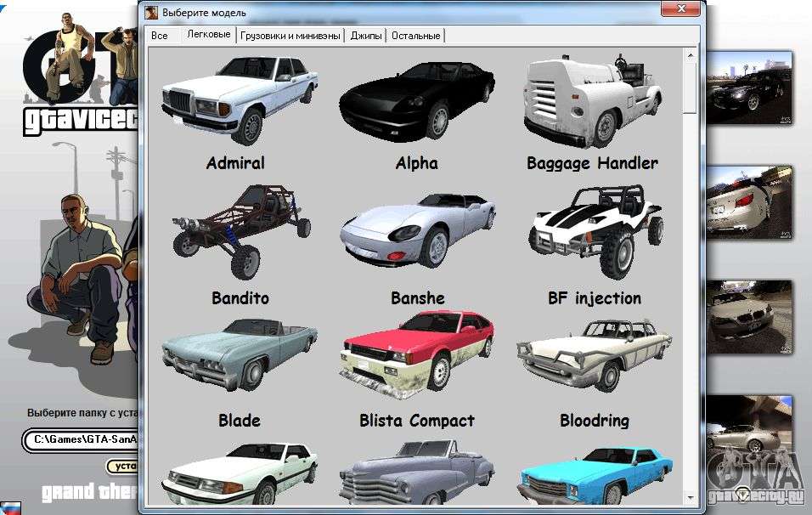
Task: Switch to the Остальные tab
Action: point(416,36)
